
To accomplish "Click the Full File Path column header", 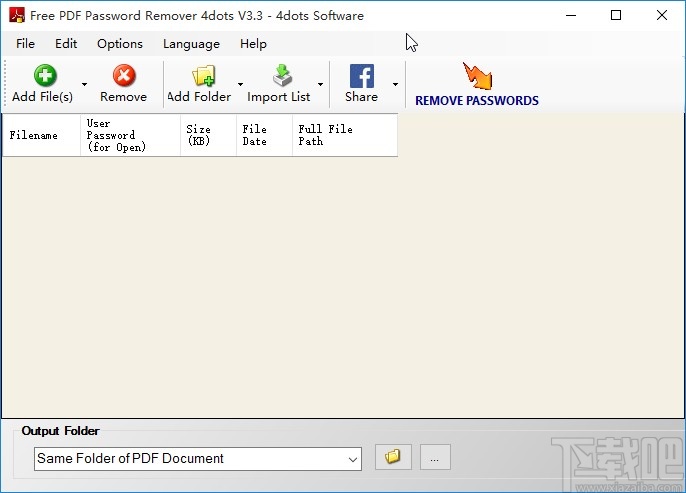I will coord(345,135).
